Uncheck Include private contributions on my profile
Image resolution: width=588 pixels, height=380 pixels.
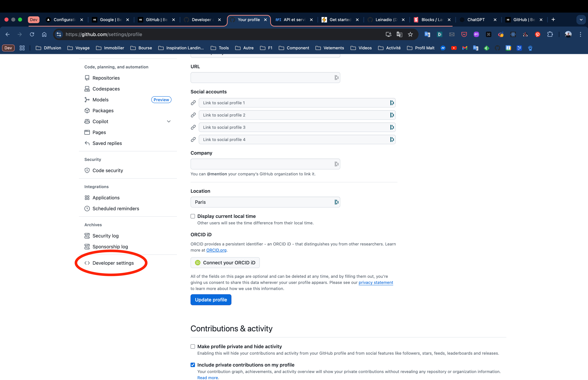tap(193, 365)
